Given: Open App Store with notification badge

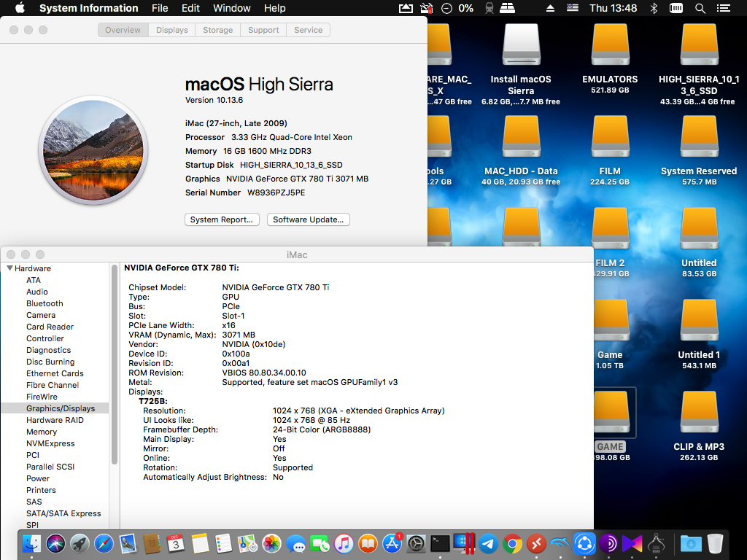Looking at the screenshot, I should (392, 543).
